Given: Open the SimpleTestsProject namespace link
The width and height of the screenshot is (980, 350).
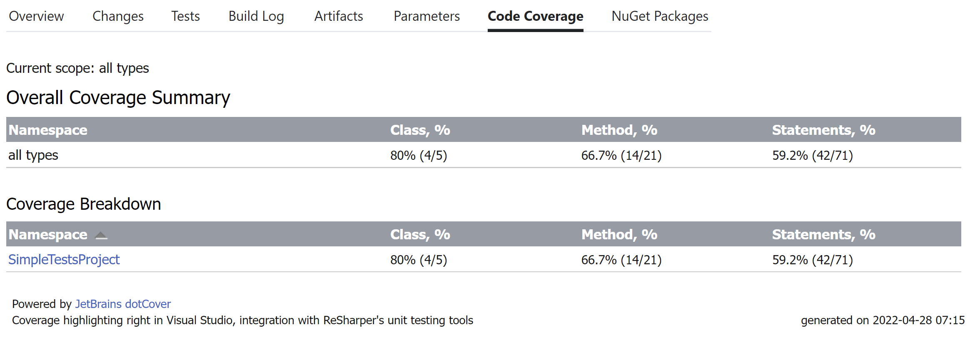Looking at the screenshot, I should [64, 259].
